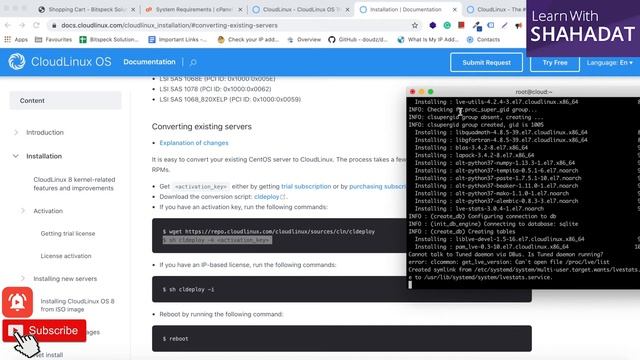Image resolution: width=640 pixels, height=360 pixels.
Task: Open License activation sidebar link
Action: [x=66, y=256]
